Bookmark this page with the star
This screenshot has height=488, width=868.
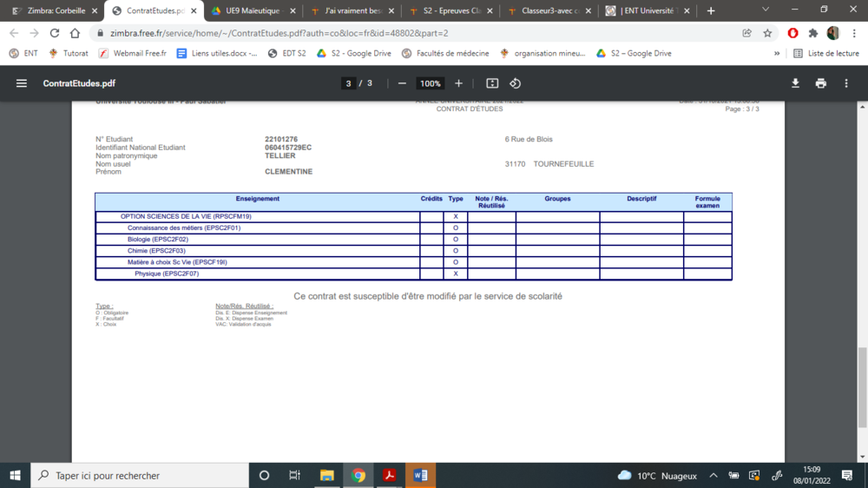point(767,33)
